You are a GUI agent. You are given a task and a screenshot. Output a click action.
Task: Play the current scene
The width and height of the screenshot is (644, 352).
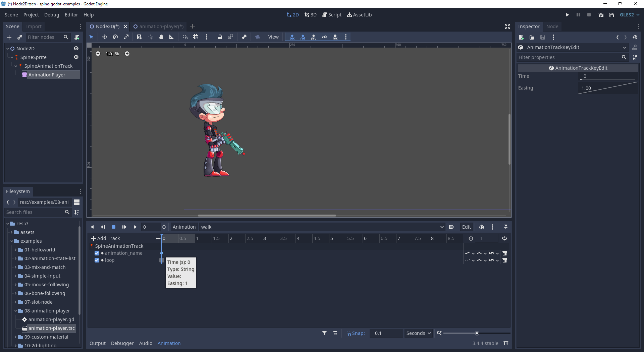(x=601, y=15)
